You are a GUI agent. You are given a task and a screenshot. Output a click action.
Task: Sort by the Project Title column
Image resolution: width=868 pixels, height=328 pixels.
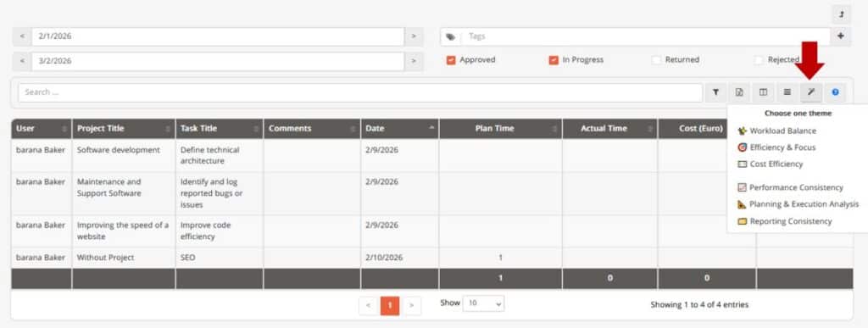pos(124,128)
